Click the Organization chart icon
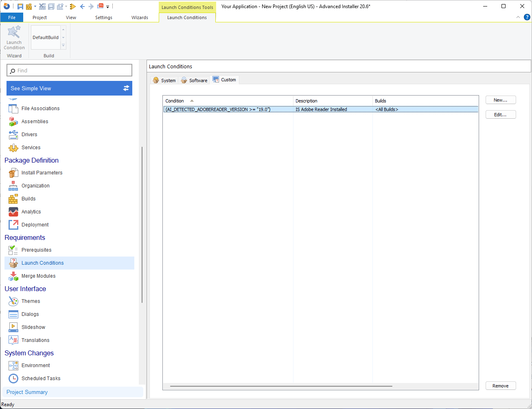This screenshot has width=532, height=409. coord(13,186)
